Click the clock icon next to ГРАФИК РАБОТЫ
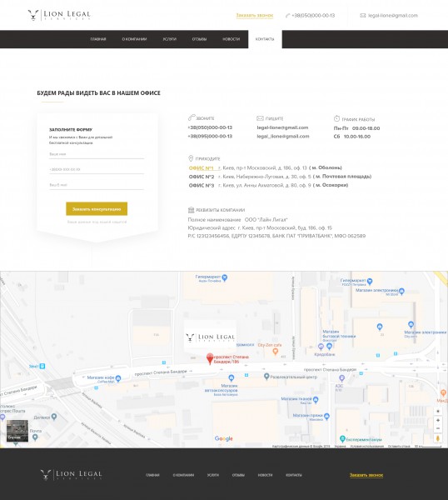Image resolution: width=448 pixels, height=500 pixels. [x=336, y=118]
